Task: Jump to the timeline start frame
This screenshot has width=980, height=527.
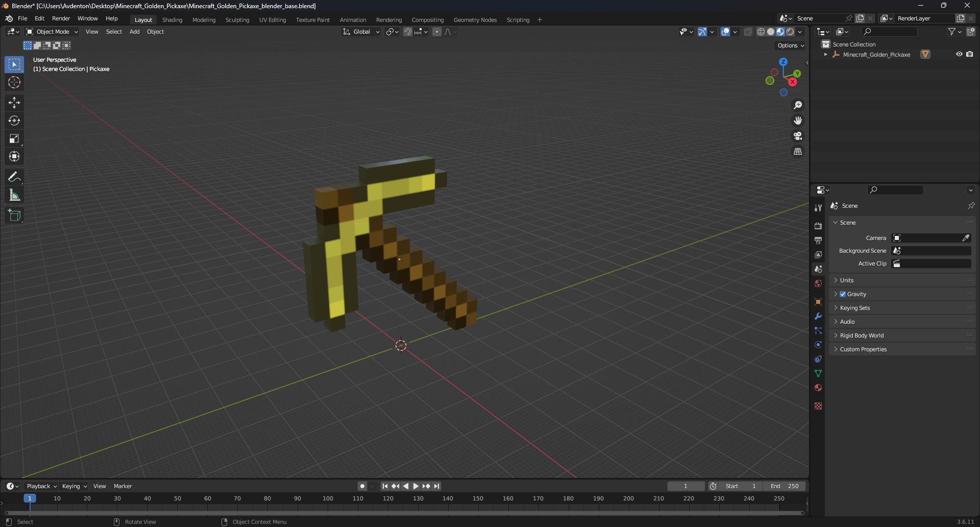Action: pyautogui.click(x=385, y=486)
